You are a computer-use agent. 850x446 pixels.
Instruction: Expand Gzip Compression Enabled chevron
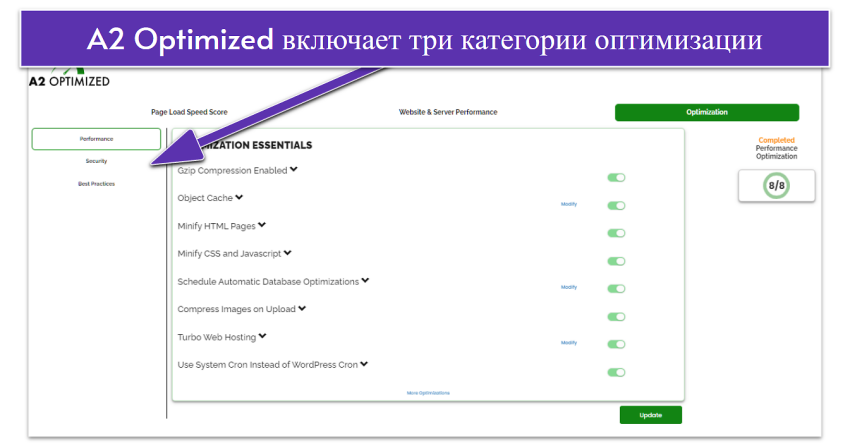[294, 170]
